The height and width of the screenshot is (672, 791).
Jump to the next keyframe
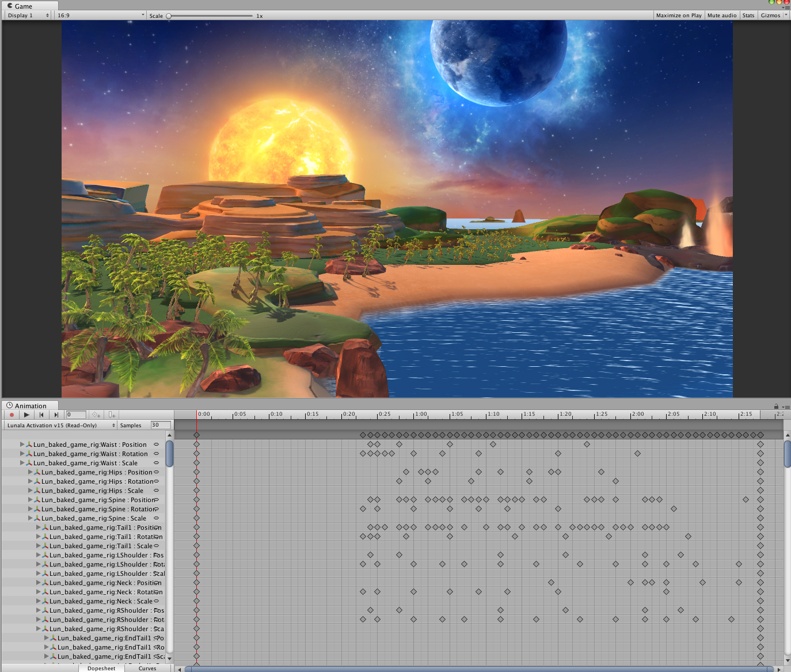pyautogui.click(x=56, y=415)
